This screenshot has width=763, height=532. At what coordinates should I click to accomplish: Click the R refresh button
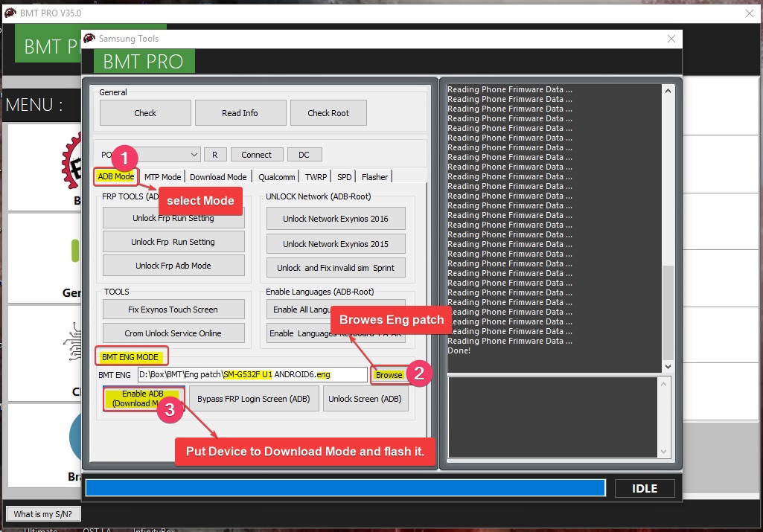point(214,155)
